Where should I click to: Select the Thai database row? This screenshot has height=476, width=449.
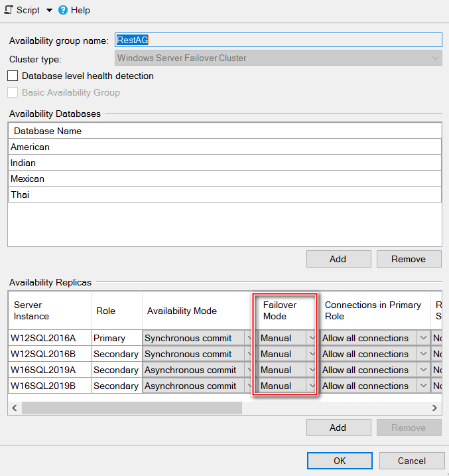(225, 195)
